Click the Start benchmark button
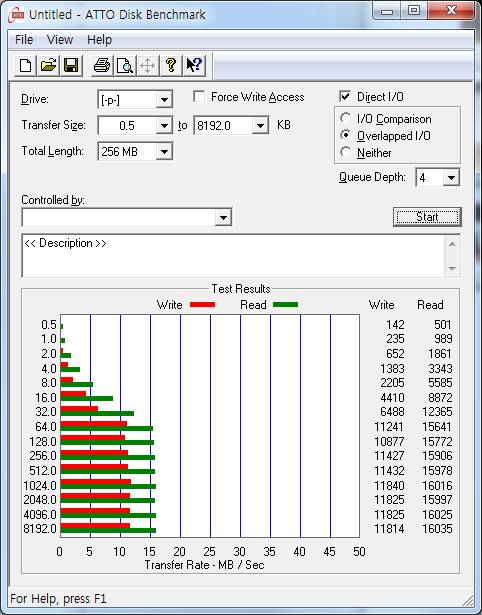Viewport: 482px width, 615px height. (x=427, y=217)
